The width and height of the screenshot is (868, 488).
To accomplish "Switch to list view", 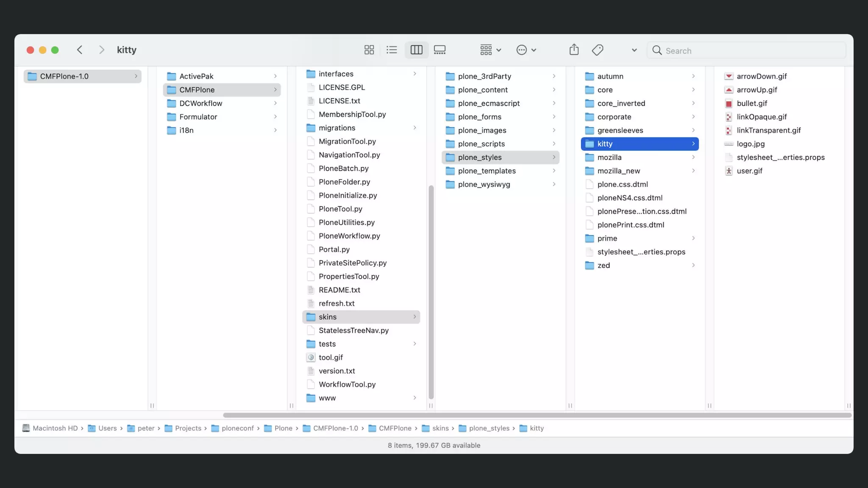I will [x=392, y=50].
